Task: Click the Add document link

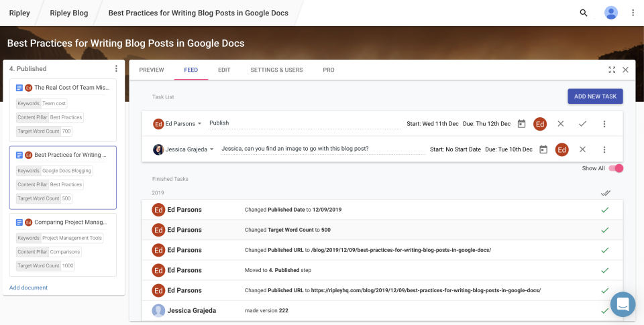Action: coord(28,287)
